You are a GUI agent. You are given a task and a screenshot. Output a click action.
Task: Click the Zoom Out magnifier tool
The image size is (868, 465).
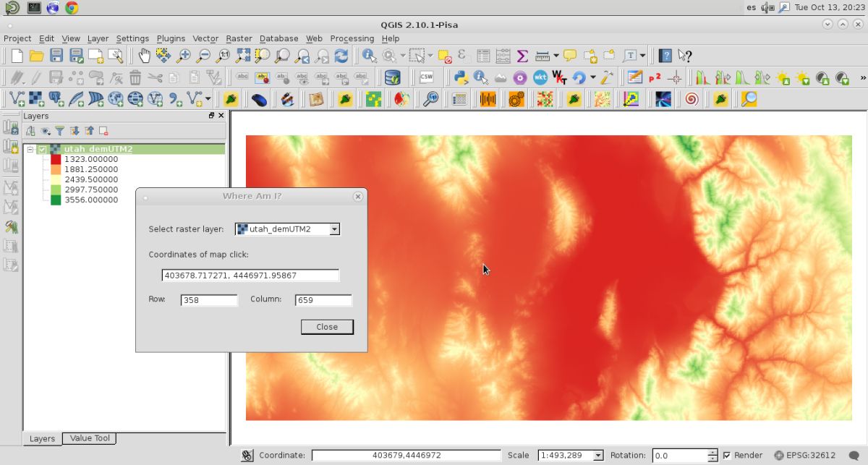click(203, 56)
